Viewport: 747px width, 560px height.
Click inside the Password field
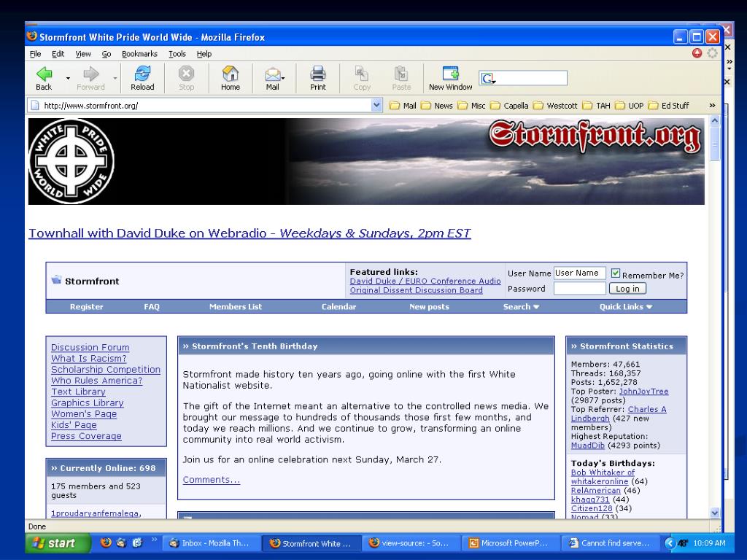coord(579,288)
